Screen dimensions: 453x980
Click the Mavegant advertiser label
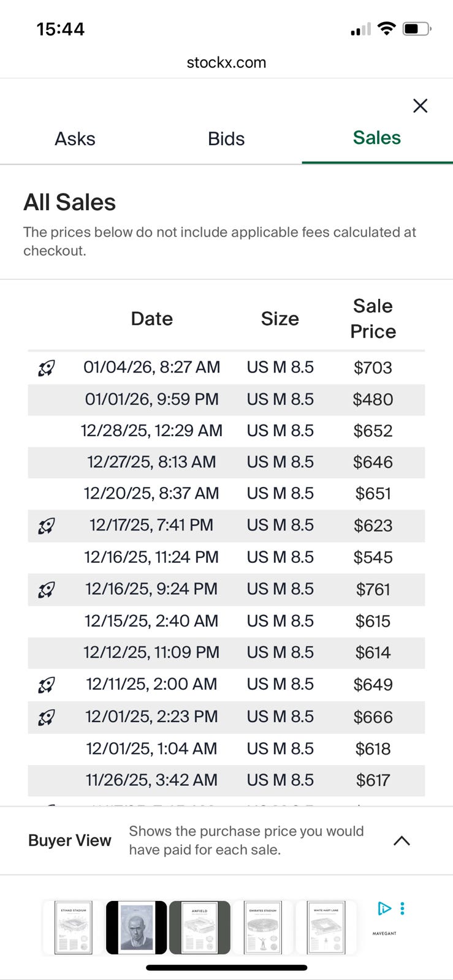384,933
